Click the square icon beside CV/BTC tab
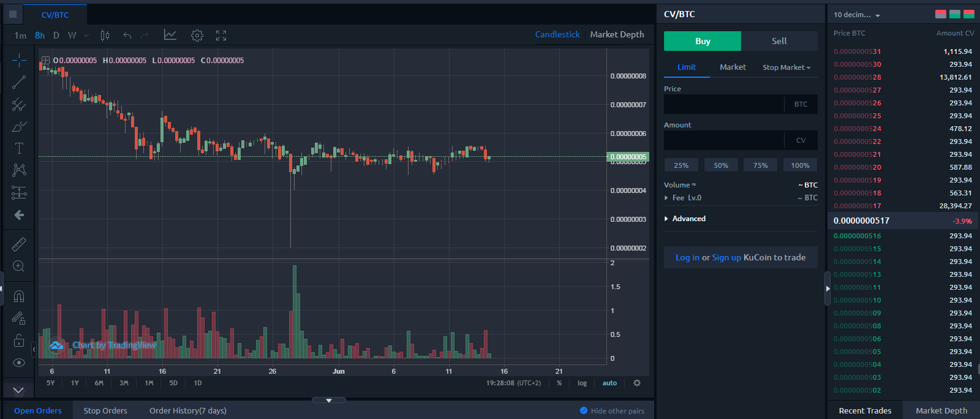 [13, 14]
